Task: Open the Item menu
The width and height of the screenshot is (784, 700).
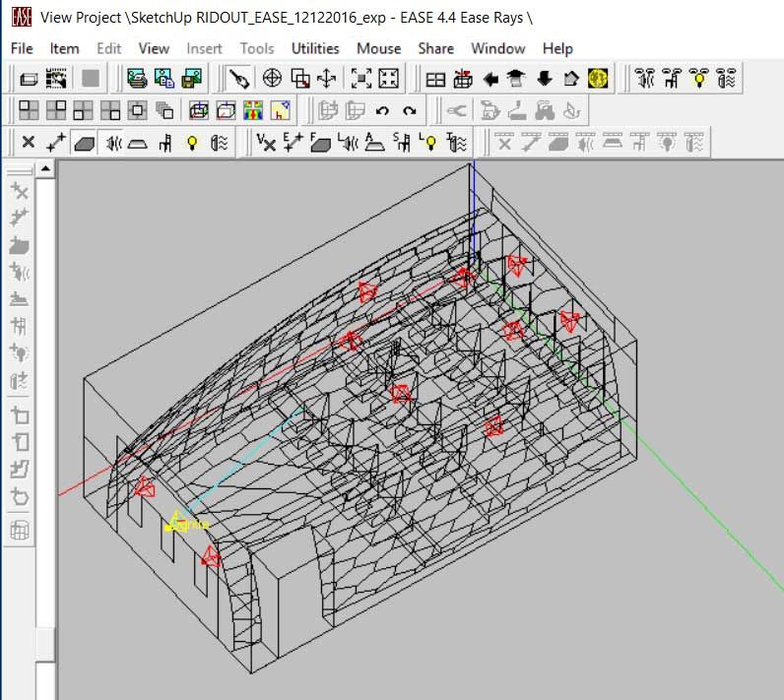Action: coord(64,48)
